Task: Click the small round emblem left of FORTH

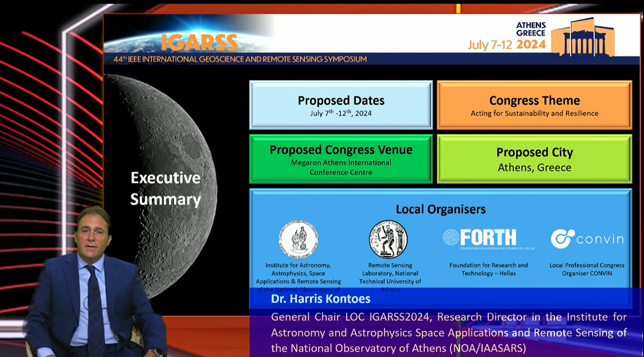Action: [450, 237]
